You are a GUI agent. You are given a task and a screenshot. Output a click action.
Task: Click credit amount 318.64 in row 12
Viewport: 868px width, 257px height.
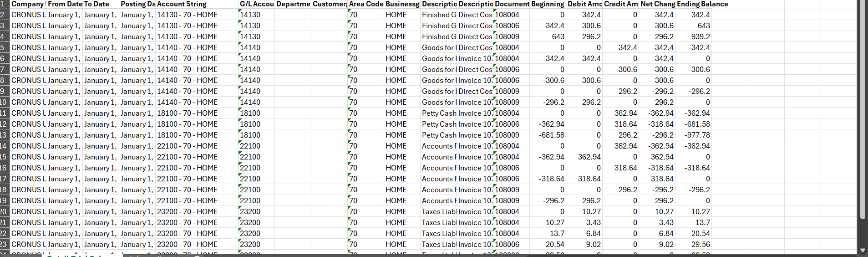(x=621, y=124)
